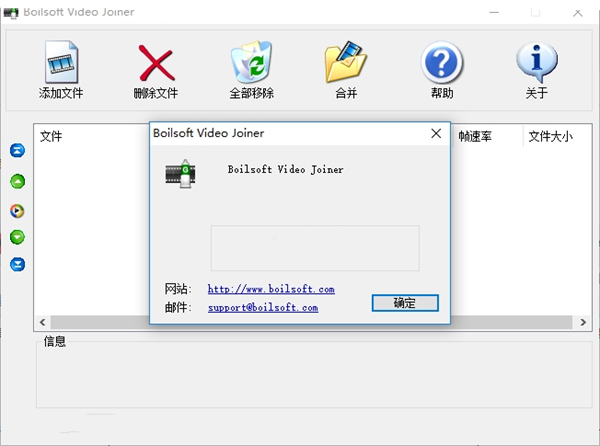Move file to top with blue arrow icon
600x446 pixels.
coord(17,150)
